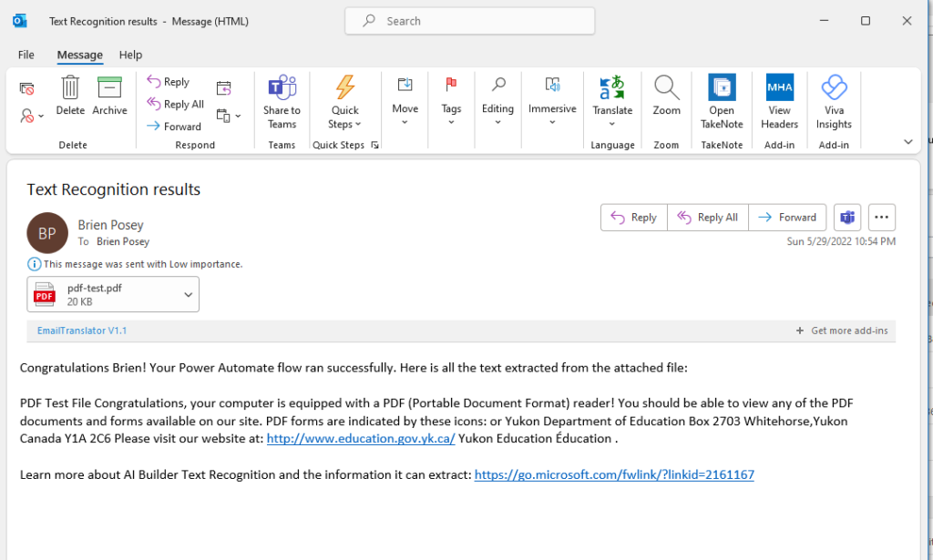Click Reply All button in message header

(707, 218)
